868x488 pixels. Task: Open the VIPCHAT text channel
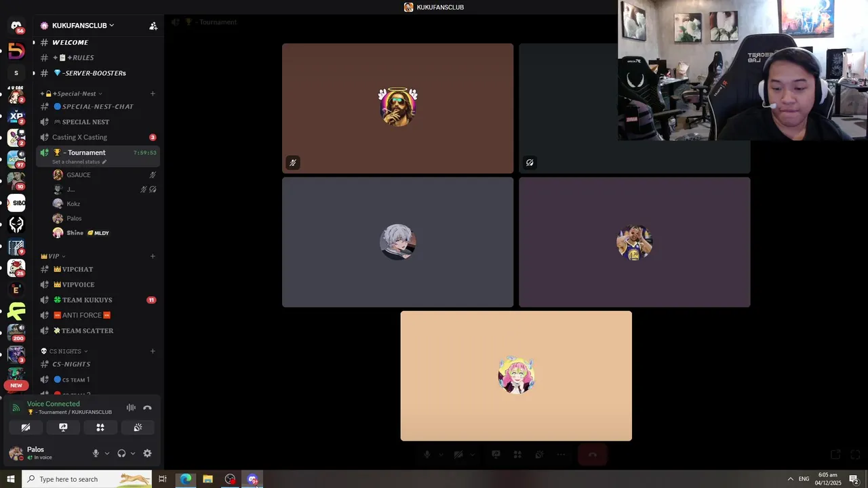pos(98,269)
